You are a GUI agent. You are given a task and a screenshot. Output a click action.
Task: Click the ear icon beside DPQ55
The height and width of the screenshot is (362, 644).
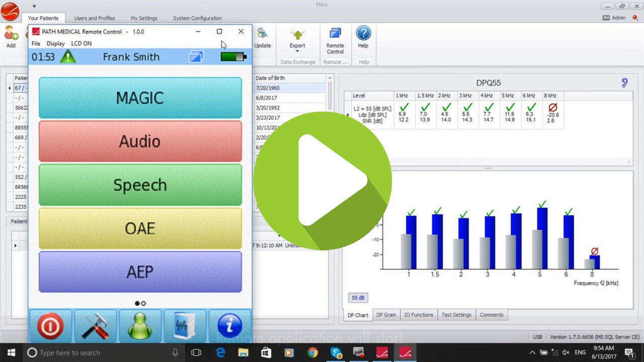(x=624, y=83)
